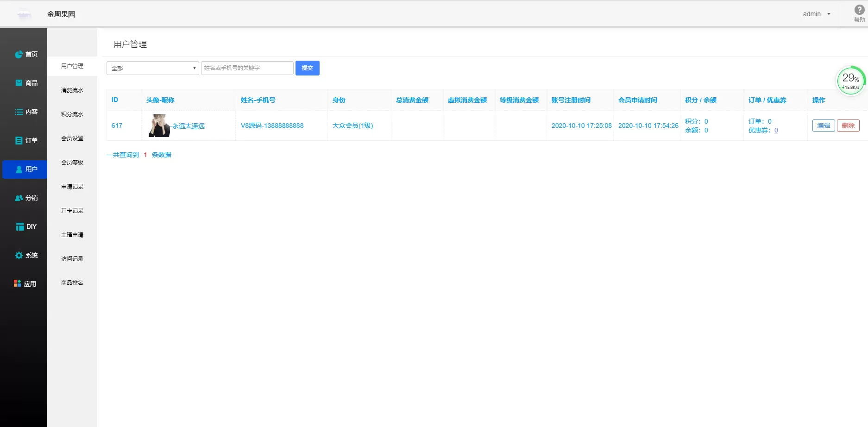Open 消费流水 submenu item

coord(72,90)
